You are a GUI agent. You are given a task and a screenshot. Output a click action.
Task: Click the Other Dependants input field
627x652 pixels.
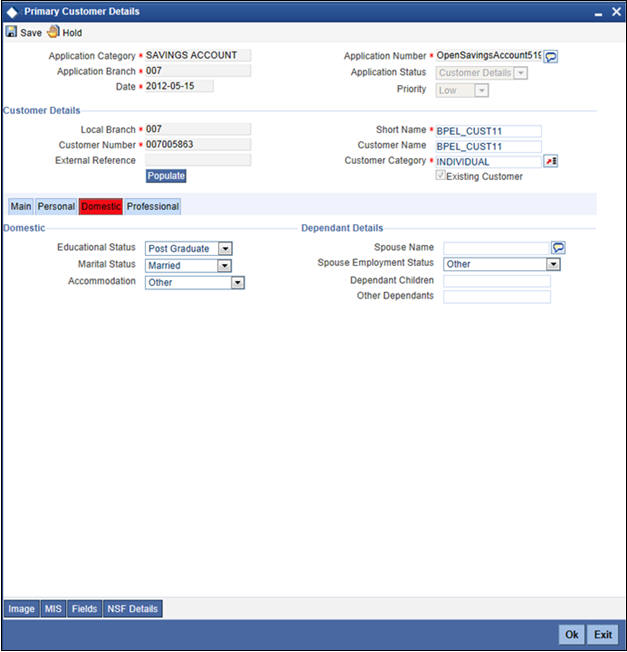(x=497, y=297)
